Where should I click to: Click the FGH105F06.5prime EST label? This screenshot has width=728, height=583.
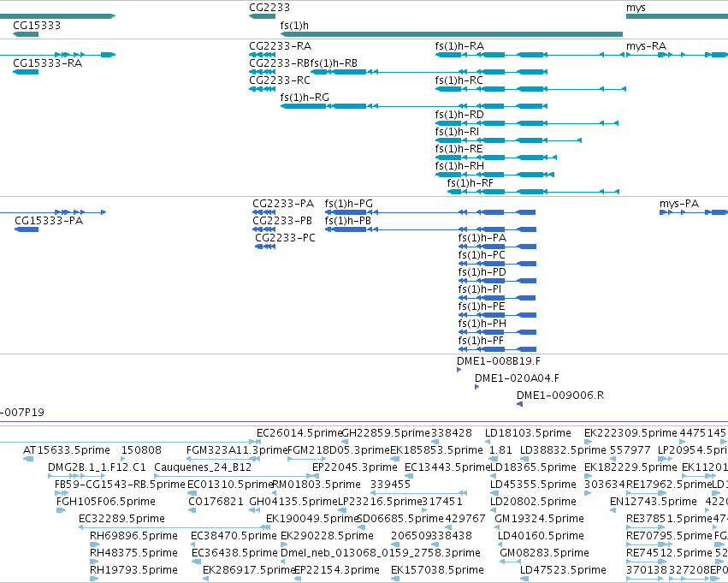tap(106, 502)
